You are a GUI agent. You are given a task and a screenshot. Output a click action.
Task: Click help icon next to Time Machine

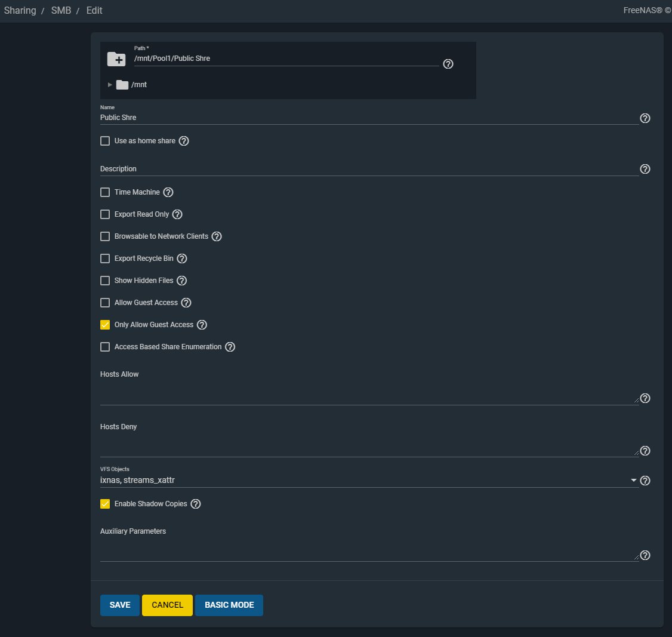(168, 192)
